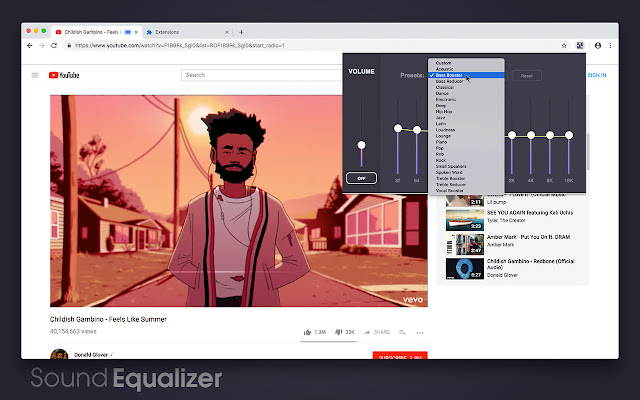Click the red Subscribe button

(400, 356)
